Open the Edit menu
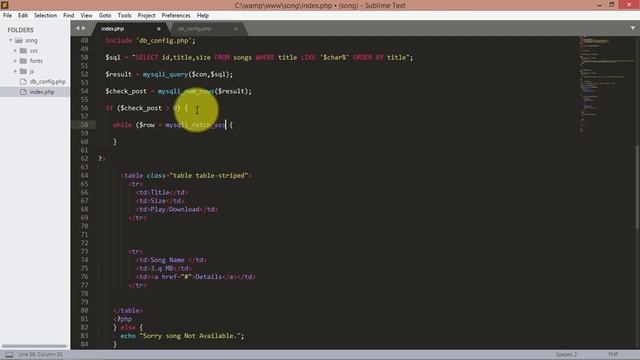The width and height of the screenshot is (640, 360). point(23,16)
